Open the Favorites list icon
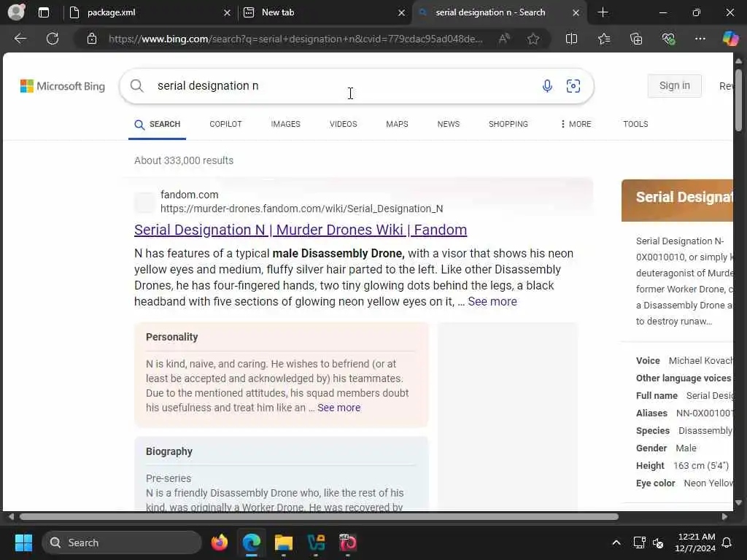Viewport: 747px width, 560px height. click(x=603, y=39)
